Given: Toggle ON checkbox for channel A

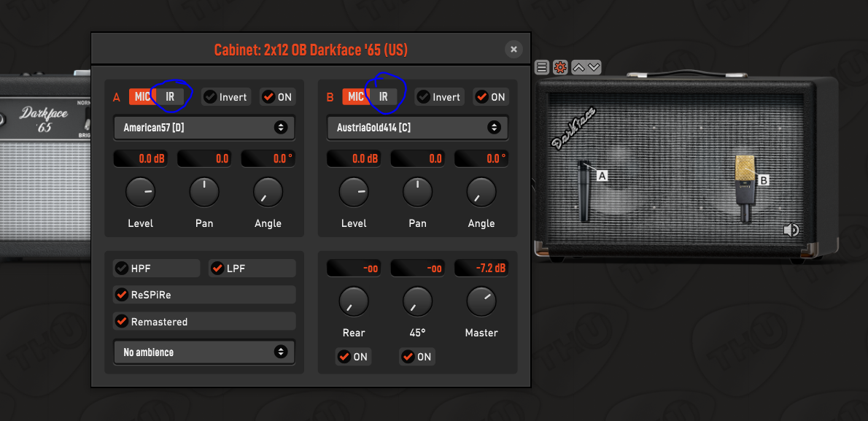Looking at the screenshot, I should pos(277,97).
